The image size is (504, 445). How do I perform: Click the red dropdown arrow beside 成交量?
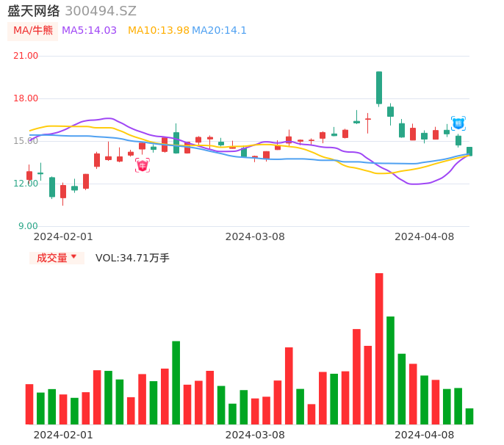(x=73, y=257)
